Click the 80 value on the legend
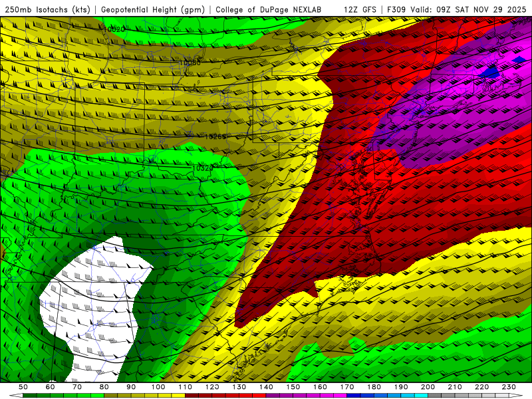 (x=104, y=387)
